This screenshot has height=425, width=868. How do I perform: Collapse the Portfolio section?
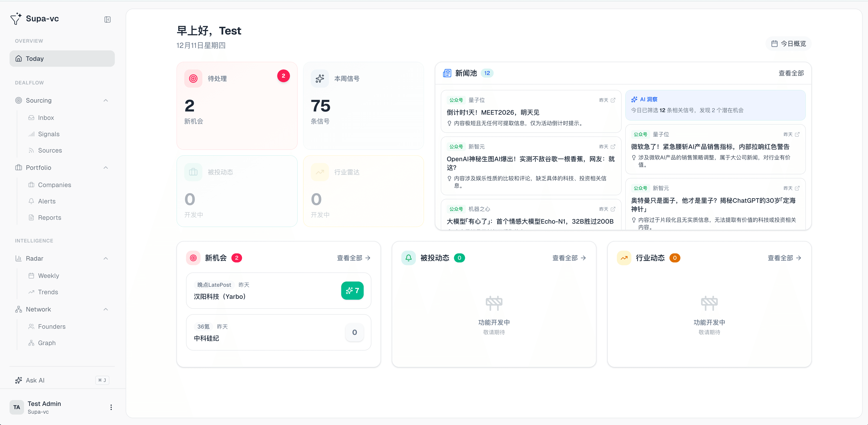pos(105,168)
